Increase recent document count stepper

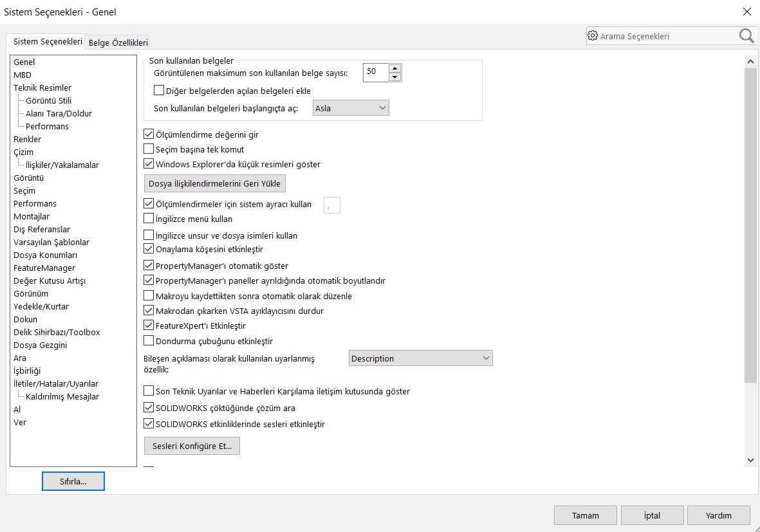394,68
